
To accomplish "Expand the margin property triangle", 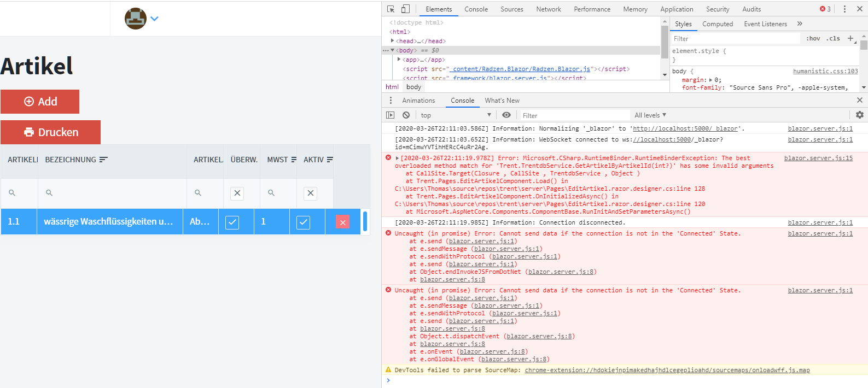I will point(710,80).
